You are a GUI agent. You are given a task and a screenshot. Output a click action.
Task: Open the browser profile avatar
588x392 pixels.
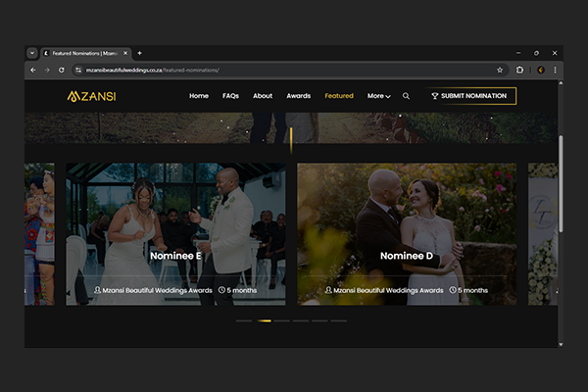coord(541,71)
